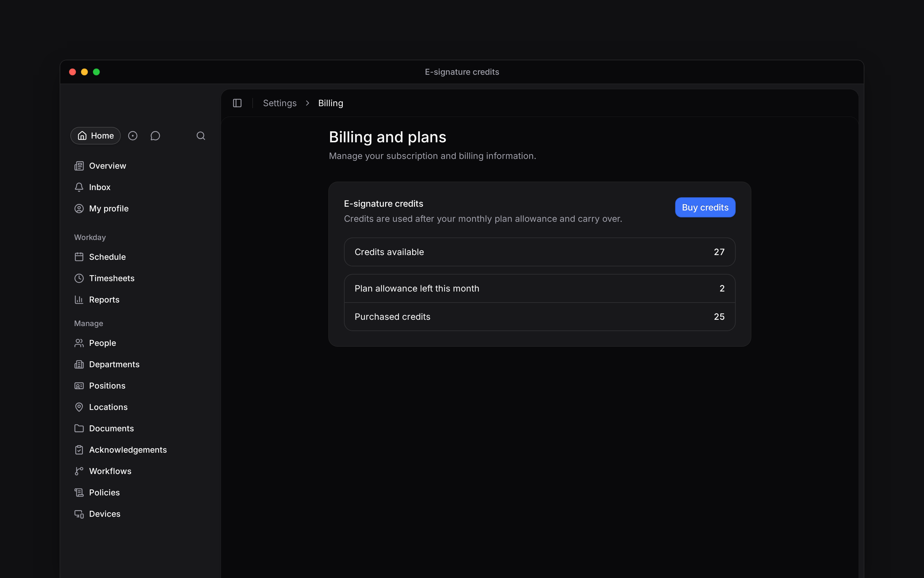924x578 pixels.
Task: Click the Policies scroll icon
Action: pyautogui.click(x=79, y=493)
